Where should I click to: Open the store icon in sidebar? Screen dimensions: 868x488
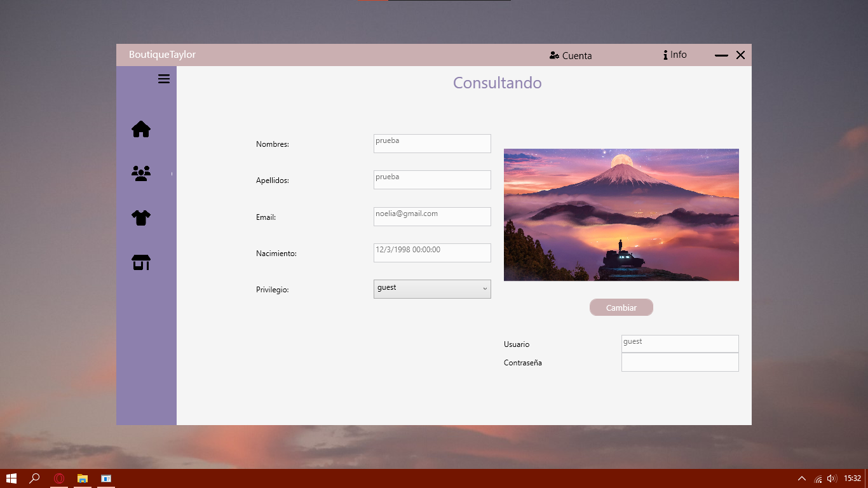point(140,262)
